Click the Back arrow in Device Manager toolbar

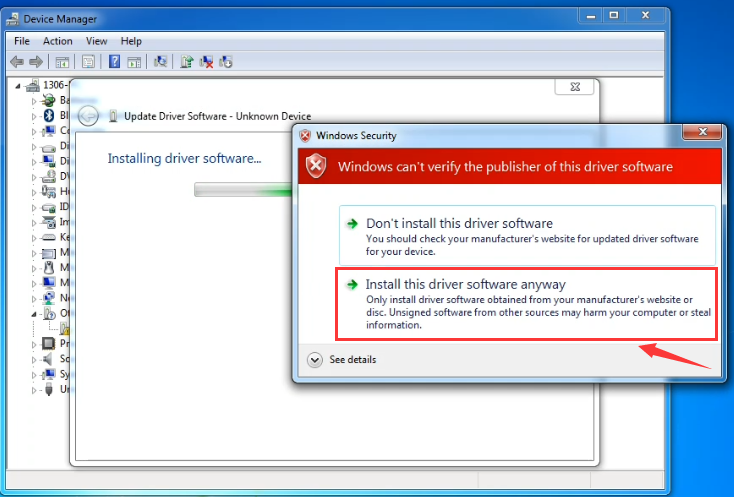click(x=16, y=62)
